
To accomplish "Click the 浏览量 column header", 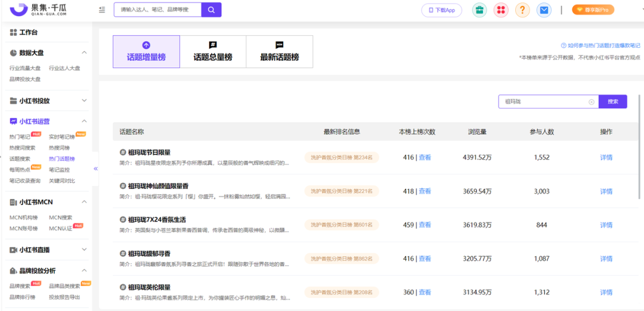I will point(477,132).
